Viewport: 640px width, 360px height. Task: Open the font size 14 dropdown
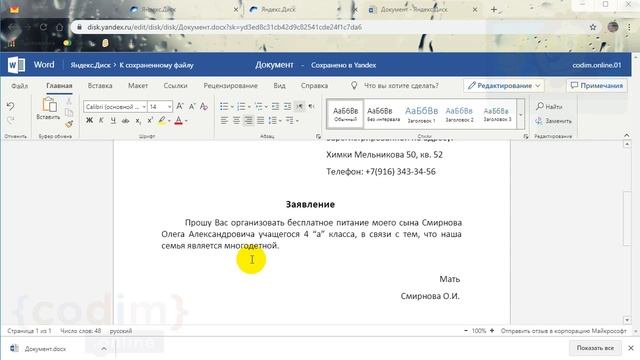[x=169, y=107]
